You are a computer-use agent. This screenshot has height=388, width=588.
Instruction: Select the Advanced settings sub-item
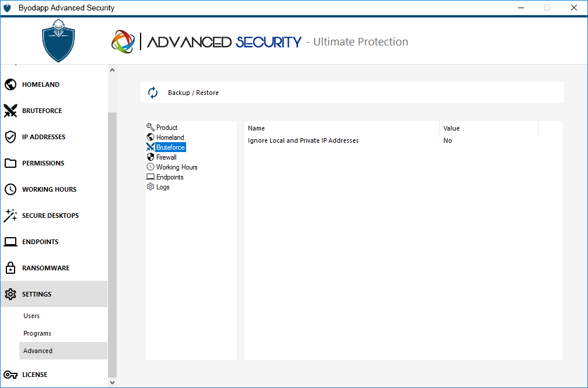click(63, 351)
